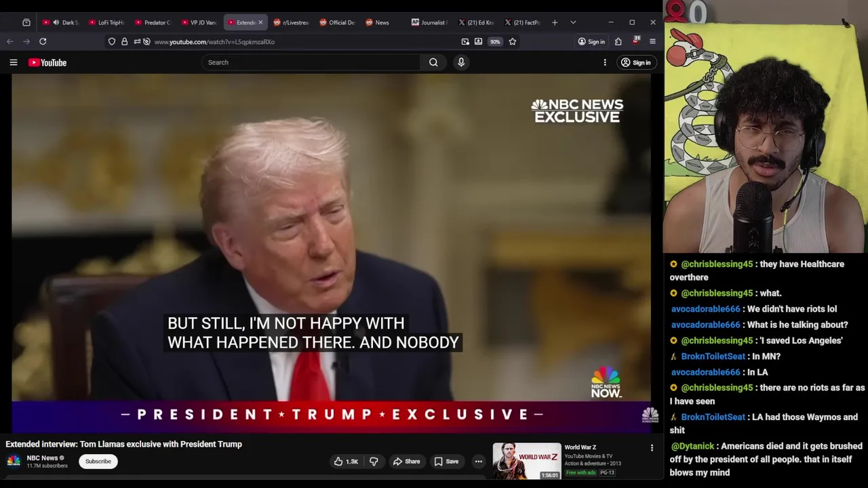
Task: Bookmark this page with star icon
Action: 513,41
